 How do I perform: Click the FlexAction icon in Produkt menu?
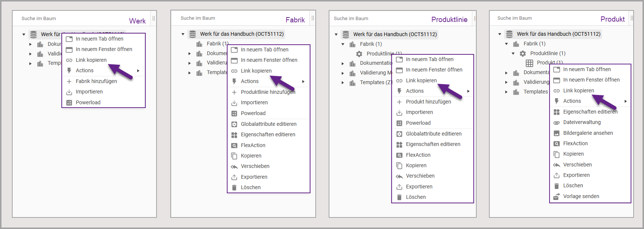tap(557, 144)
